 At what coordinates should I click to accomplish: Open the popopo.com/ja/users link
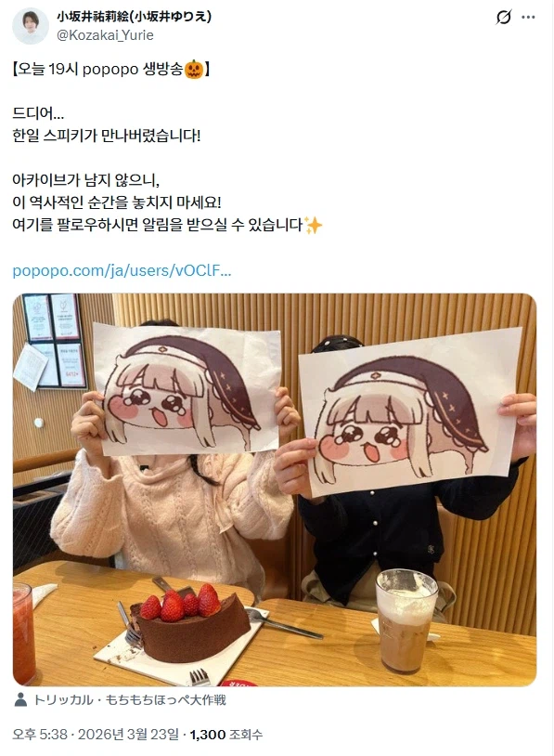coord(122,270)
